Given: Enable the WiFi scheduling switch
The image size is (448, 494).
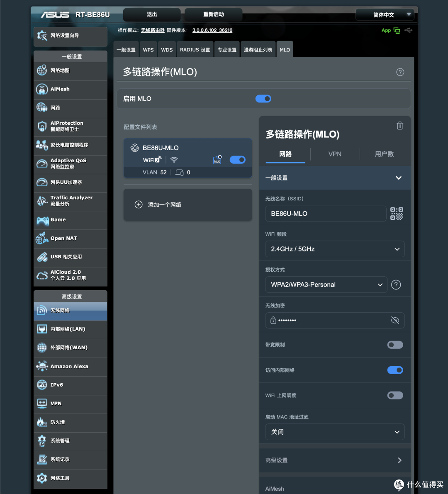Looking at the screenshot, I should pos(395,395).
